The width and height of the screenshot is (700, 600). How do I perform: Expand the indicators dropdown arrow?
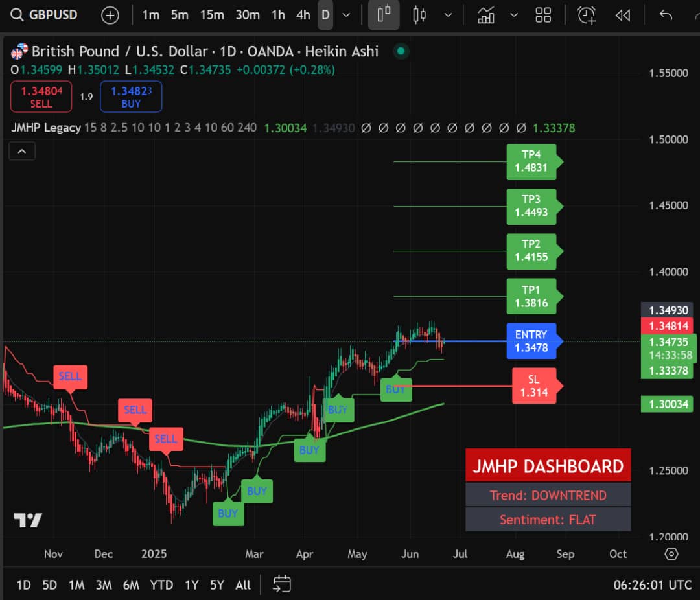pos(514,15)
